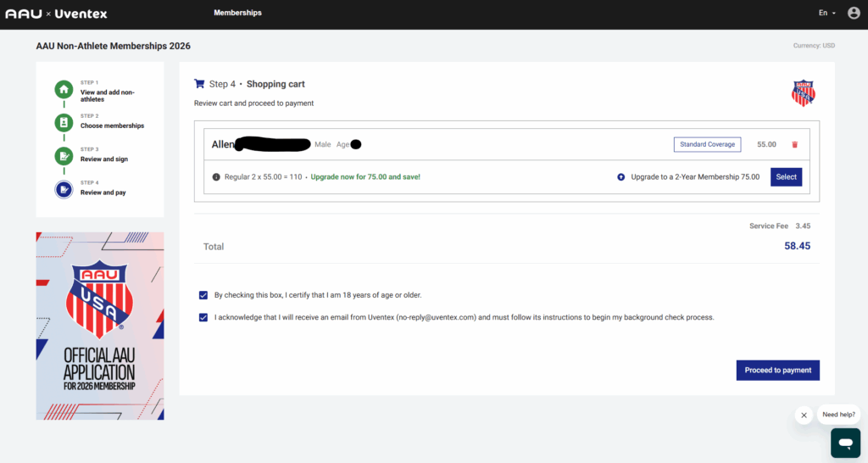Delete cart item with red trash icon

794,145
